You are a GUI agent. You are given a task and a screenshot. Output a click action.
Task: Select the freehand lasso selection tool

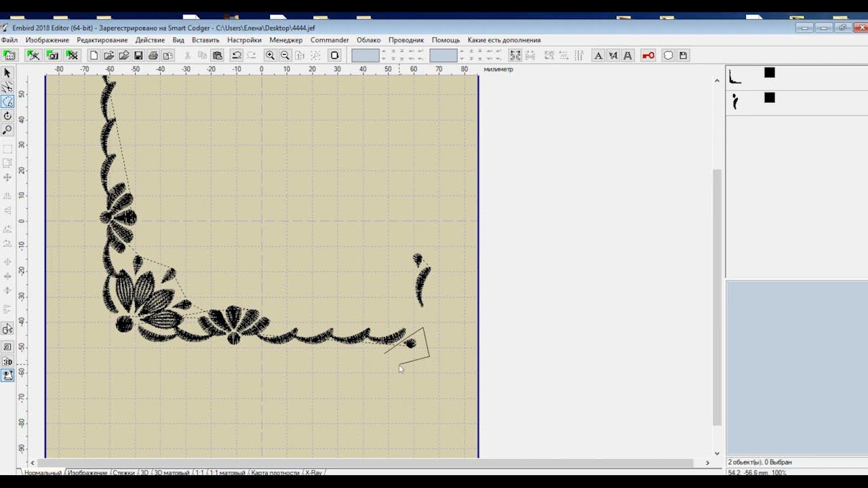[7, 102]
